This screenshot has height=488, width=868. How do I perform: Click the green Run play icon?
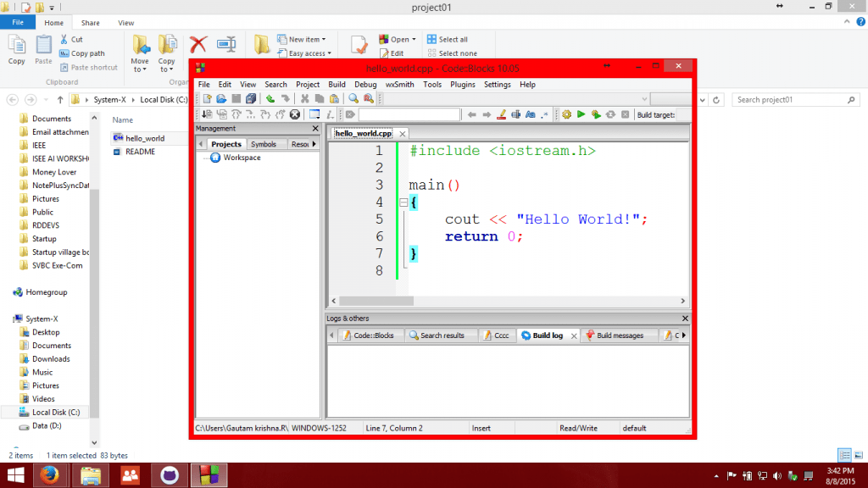(x=581, y=114)
